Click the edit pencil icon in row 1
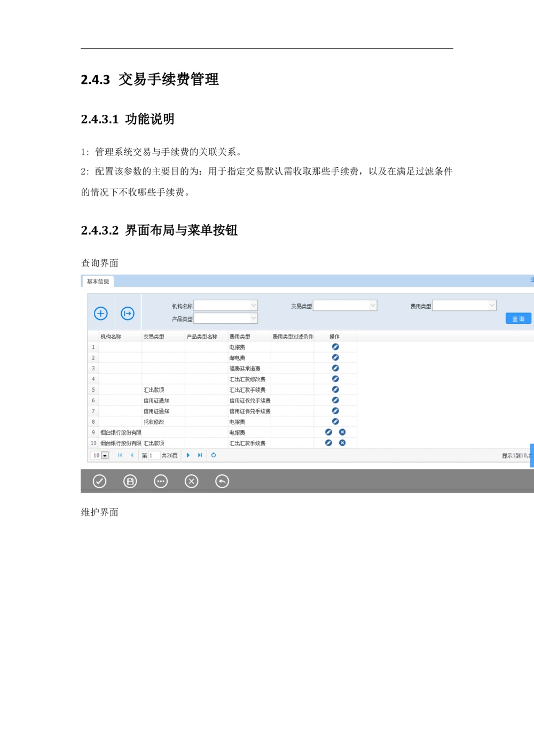 [335, 347]
